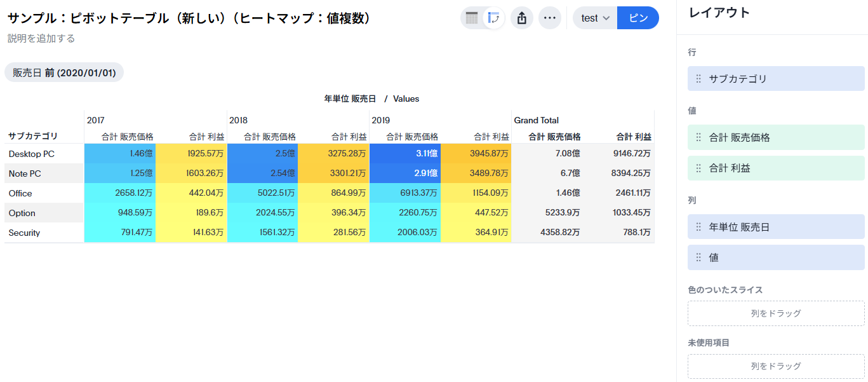Click the Grand Total column header
Screen dimensions: 868x382
click(537, 120)
